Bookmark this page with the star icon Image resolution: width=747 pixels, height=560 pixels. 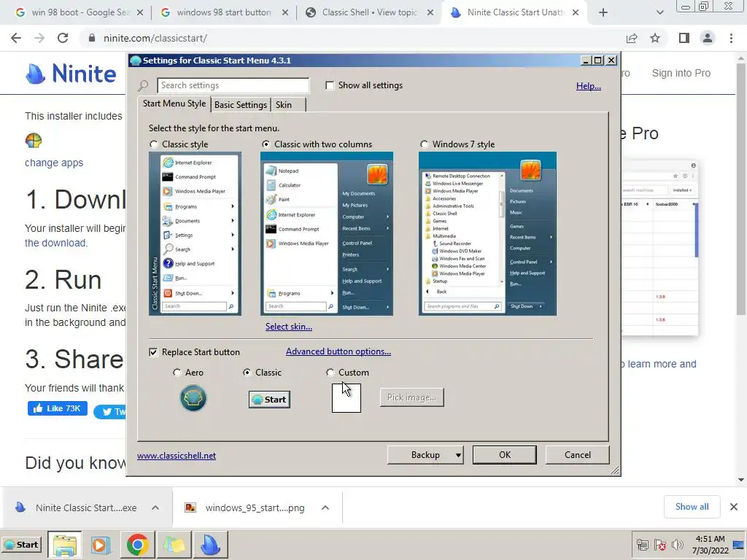[655, 38]
